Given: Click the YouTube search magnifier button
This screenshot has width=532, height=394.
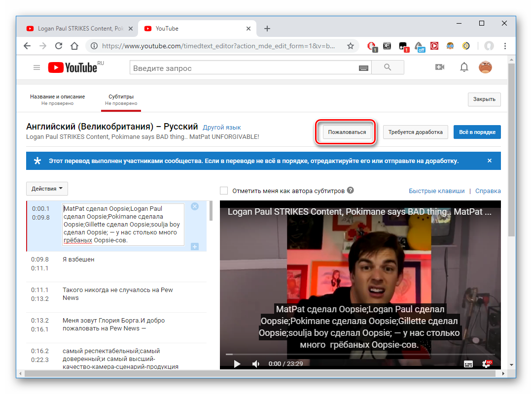Looking at the screenshot, I should [387, 67].
